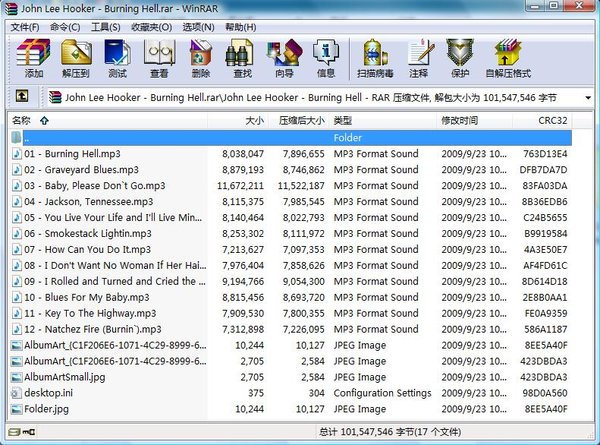Open the 工具(S) menu
Image resolution: width=600 pixels, height=445 pixels.
(x=106, y=27)
